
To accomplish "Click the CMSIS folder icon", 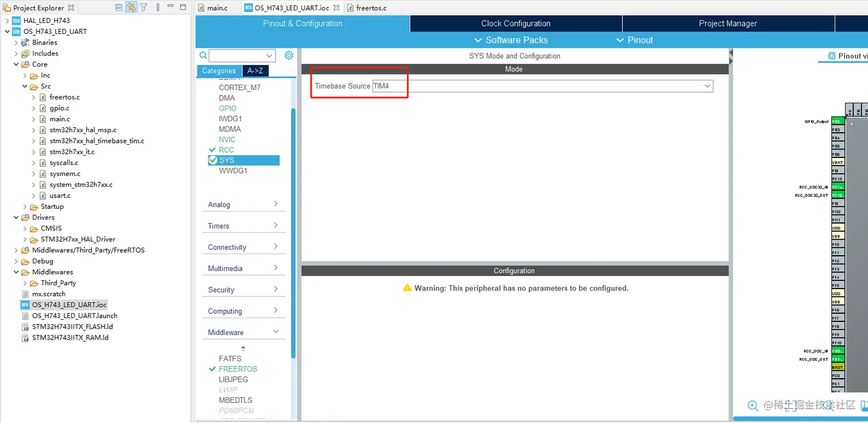I will click(x=34, y=228).
